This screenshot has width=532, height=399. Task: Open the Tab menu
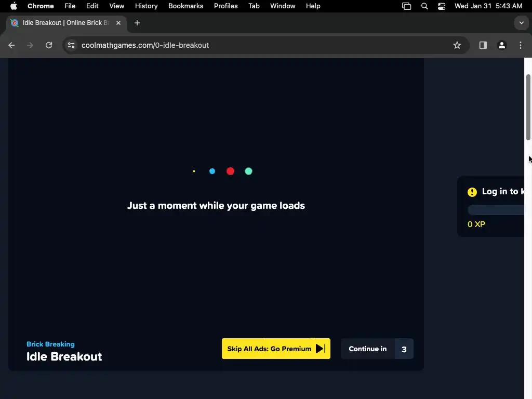pyautogui.click(x=254, y=6)
